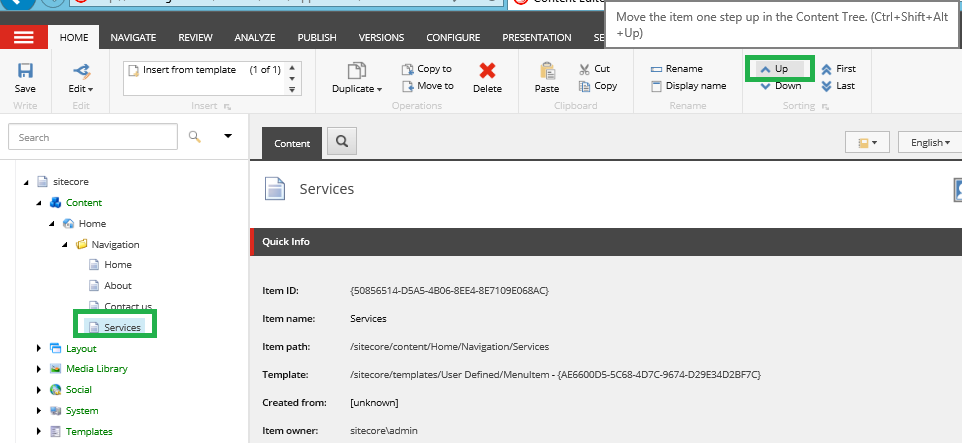The width and height of the screenshot is (962, 443).
Task: Collapse the Quick Info section header
Action: (606, 242)
